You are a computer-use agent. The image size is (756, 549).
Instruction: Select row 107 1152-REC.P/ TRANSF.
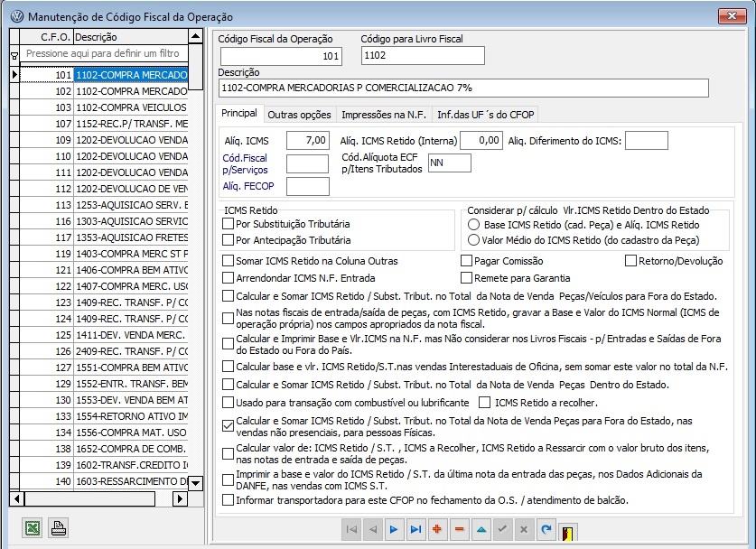tap(104, 124)
